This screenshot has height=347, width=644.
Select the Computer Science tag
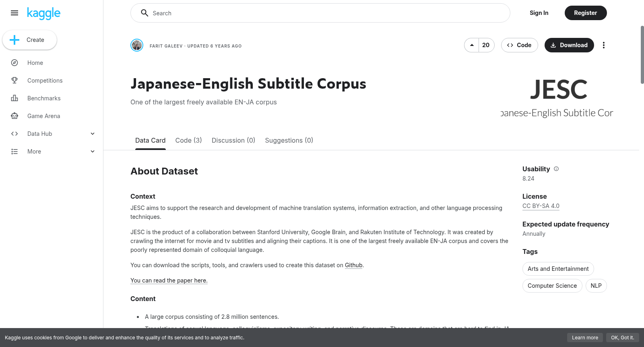552,286
